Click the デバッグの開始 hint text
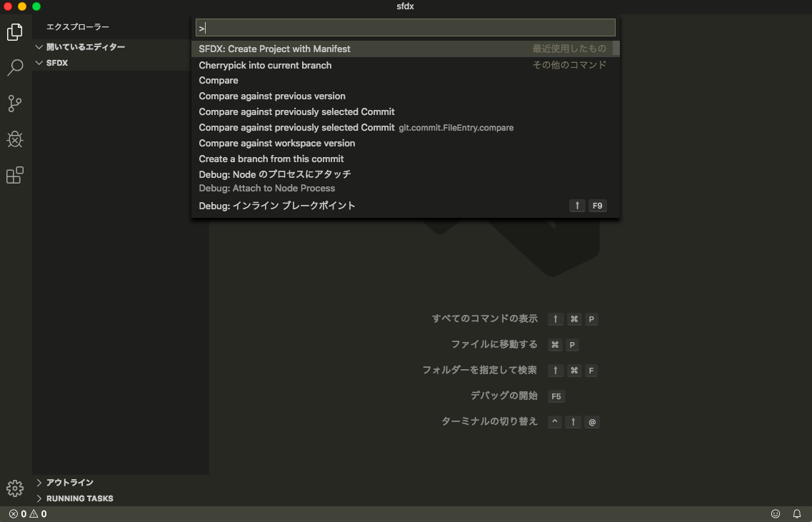Image resolution: width=812 pixels, height=522 pixels. (504, 396)
